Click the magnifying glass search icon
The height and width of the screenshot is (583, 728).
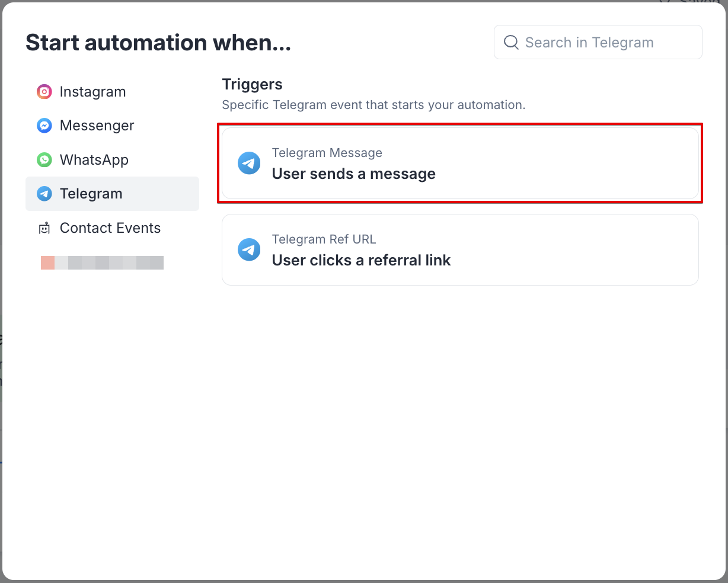pos(511,43)
